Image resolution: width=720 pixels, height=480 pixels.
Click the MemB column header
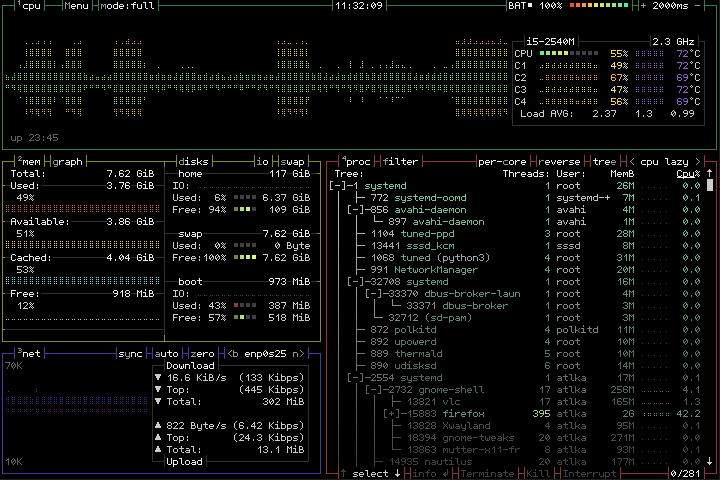[x=622, y=174]
